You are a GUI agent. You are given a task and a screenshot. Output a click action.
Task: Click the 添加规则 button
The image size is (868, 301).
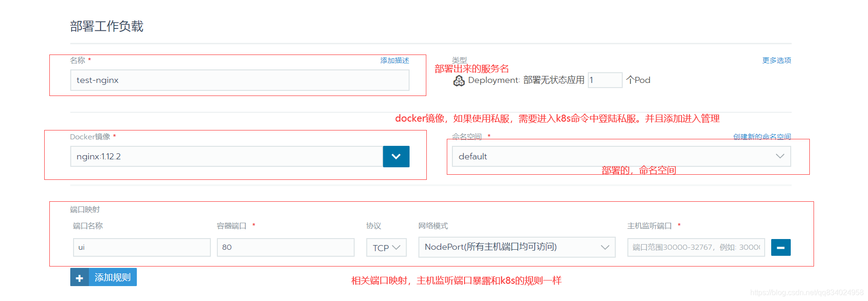pyautogui.click(x=103, y=277)
